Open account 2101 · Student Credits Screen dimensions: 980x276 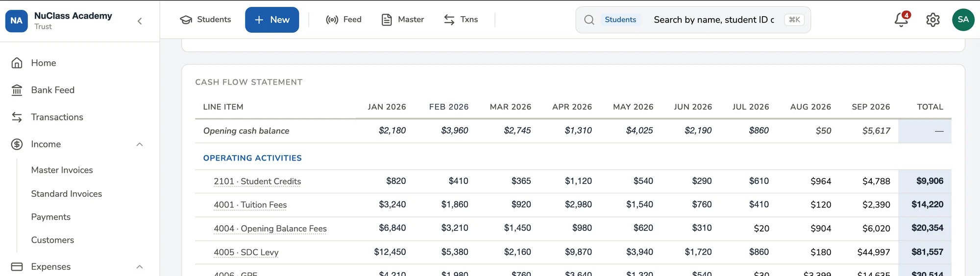pyautogui.click(x=257, y=182)
